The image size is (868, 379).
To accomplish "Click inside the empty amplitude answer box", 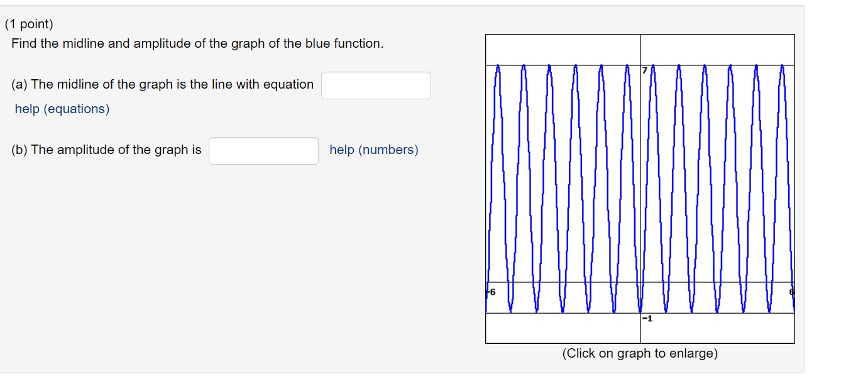I will tap(263, 150).
